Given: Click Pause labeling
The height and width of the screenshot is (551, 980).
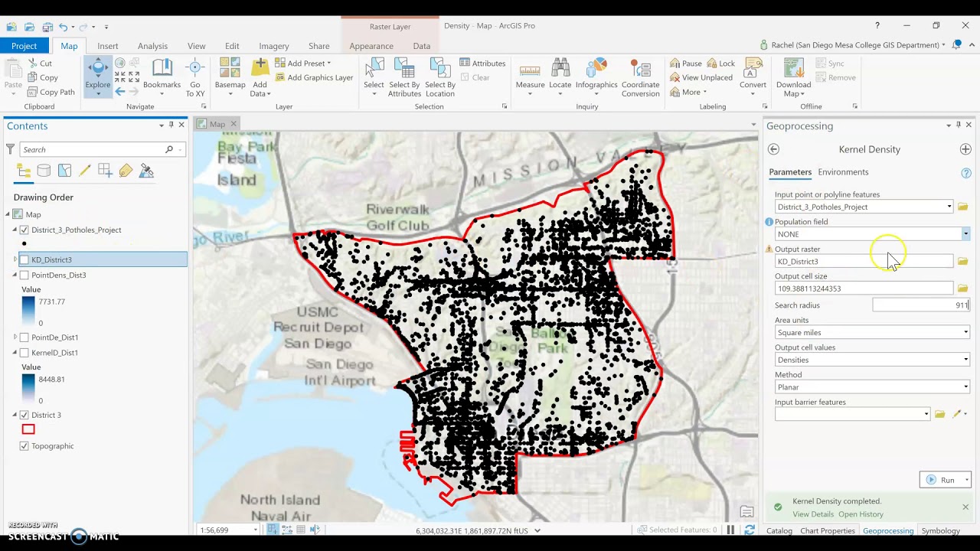Looking at the screenshot, I should tap(685, 64).
